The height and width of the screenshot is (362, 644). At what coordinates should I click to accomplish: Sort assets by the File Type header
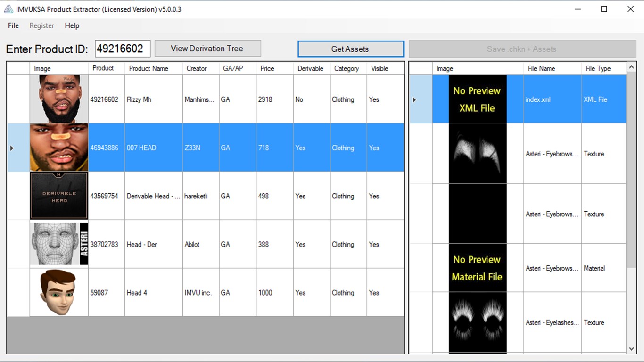tap(604, 68)
